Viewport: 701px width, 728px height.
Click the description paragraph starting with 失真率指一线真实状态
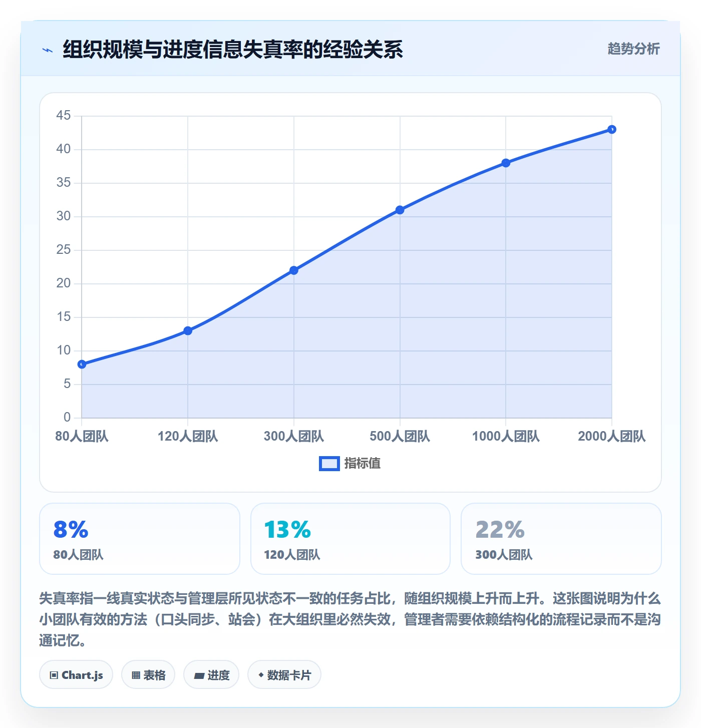(350, 619)
